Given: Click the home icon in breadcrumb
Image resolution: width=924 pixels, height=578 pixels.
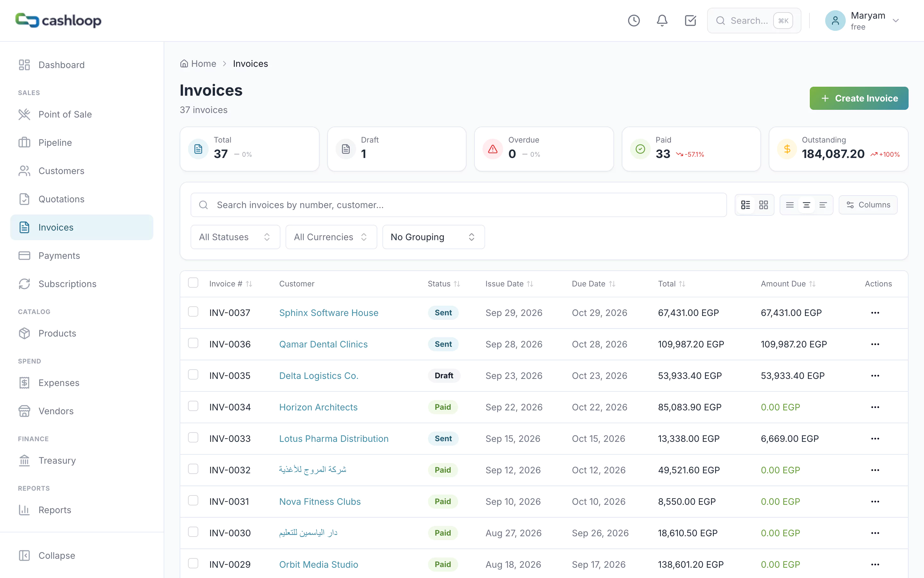Looking at the screenshot, I should (184, 64).
